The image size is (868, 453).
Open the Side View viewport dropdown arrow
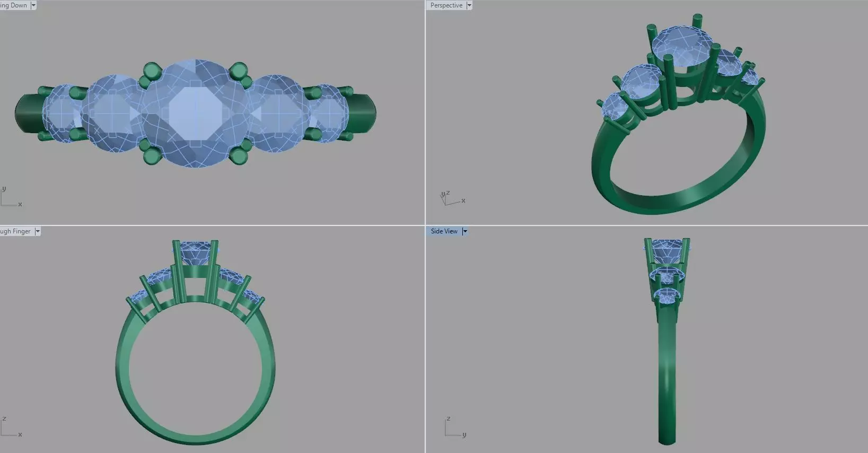(x=465, y=231)
